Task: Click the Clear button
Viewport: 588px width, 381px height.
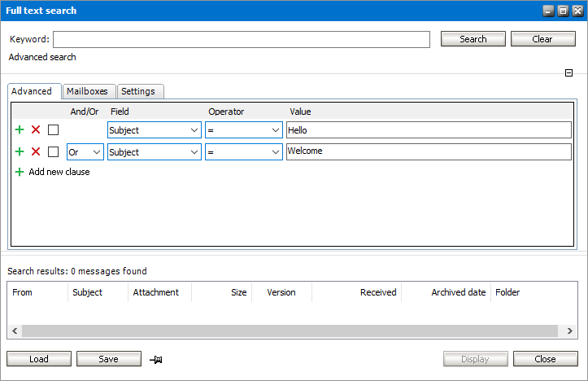Action: (x=542, y=39)
